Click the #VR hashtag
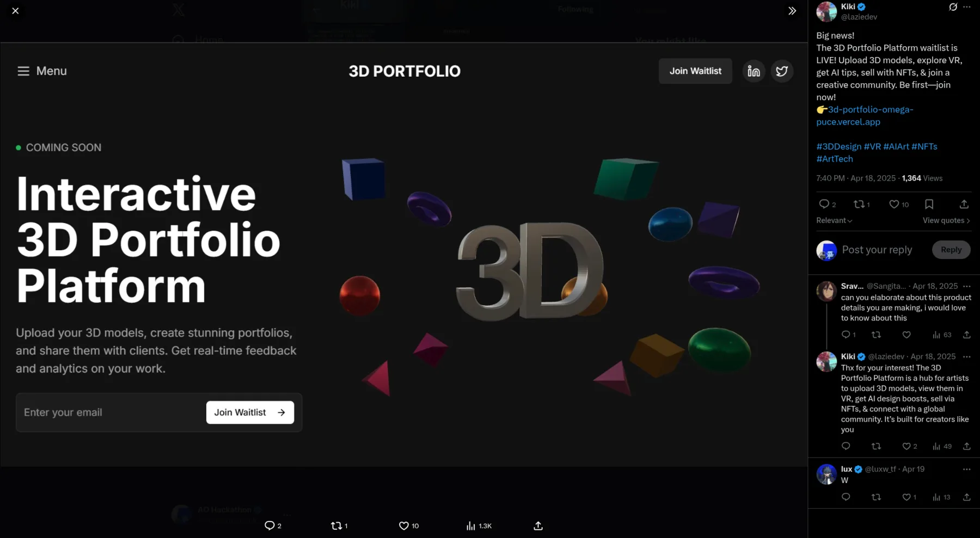The image size is (980, 538). 872,146
